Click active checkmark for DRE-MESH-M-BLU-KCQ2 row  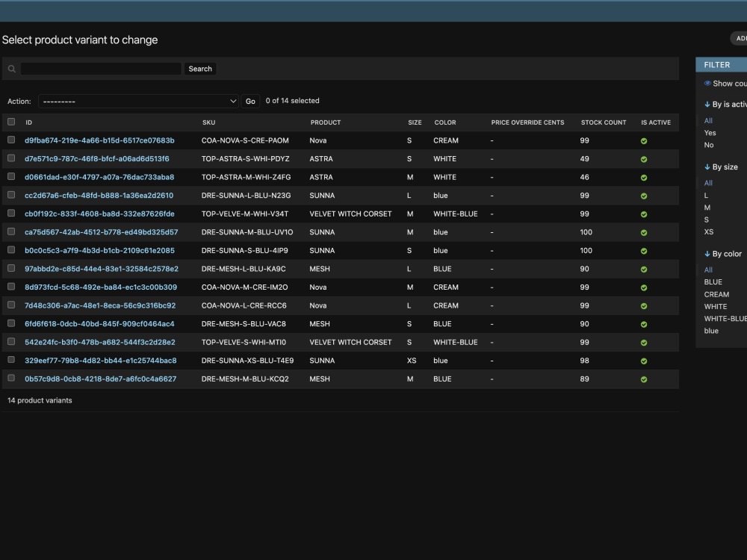click(x=644, y=379)
